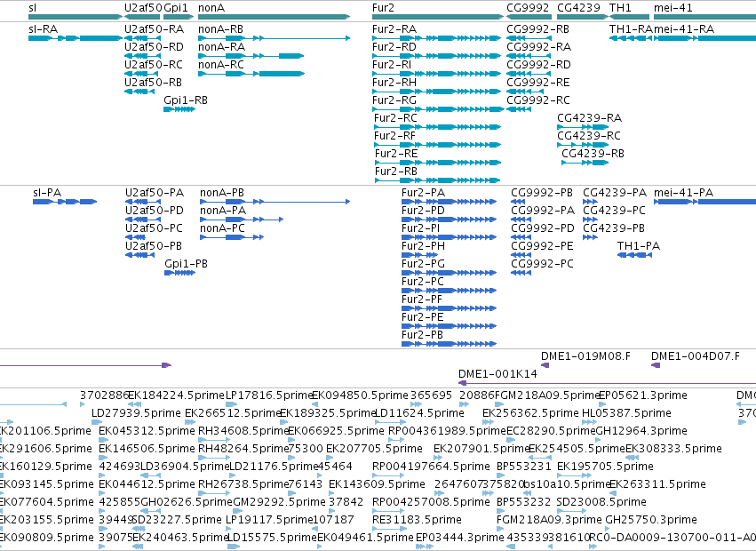This screenshot has width=756, height=551.
Task: Click the RE31183.5prime EST label
Action: click(x=417, y=520)
